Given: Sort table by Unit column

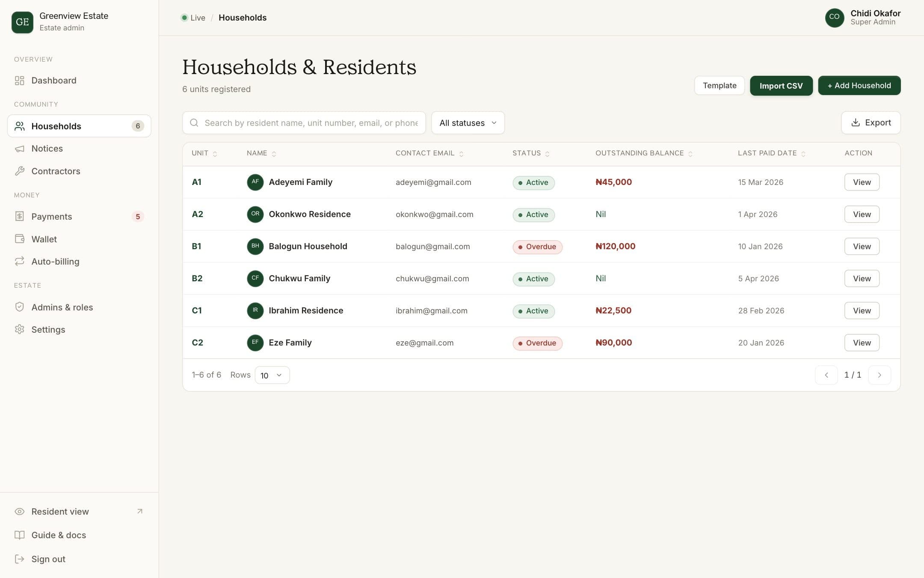Looking at the screenshot, I should pyautogui.click(x=204, y=153).
